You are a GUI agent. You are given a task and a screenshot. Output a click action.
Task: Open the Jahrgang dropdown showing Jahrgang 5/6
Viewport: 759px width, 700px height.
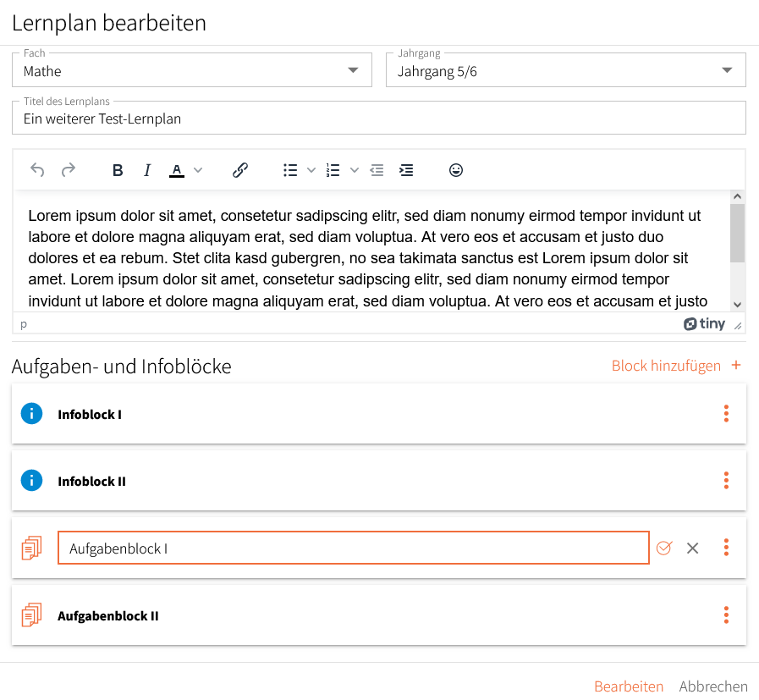click(566, 70)
